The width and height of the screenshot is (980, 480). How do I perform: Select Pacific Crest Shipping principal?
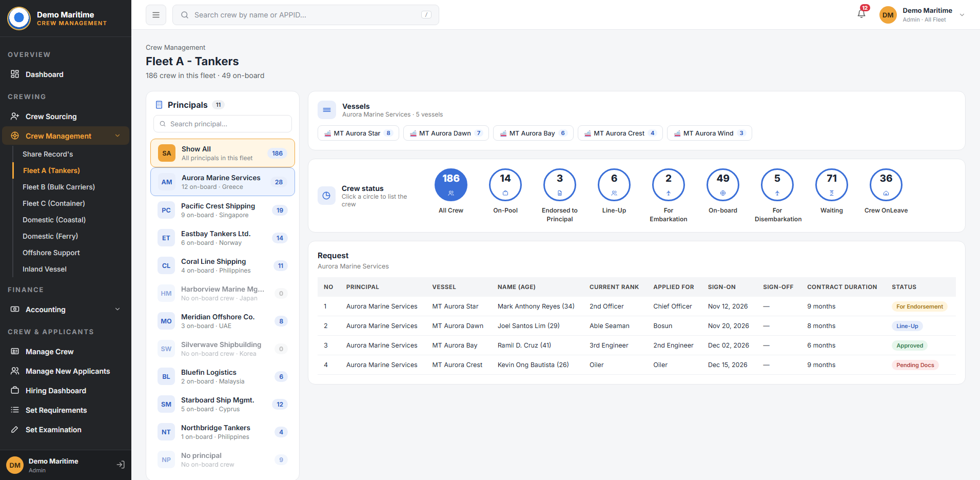[x=223, y=210]
